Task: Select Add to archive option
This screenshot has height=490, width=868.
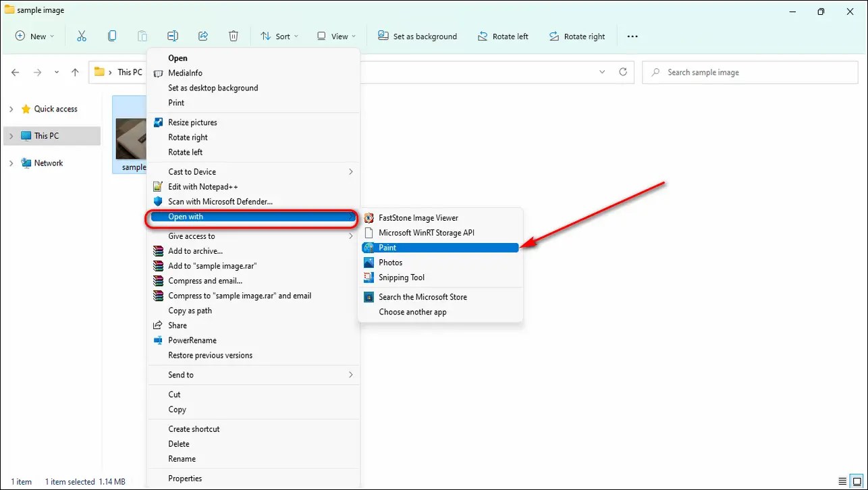Action: point(252,251)
